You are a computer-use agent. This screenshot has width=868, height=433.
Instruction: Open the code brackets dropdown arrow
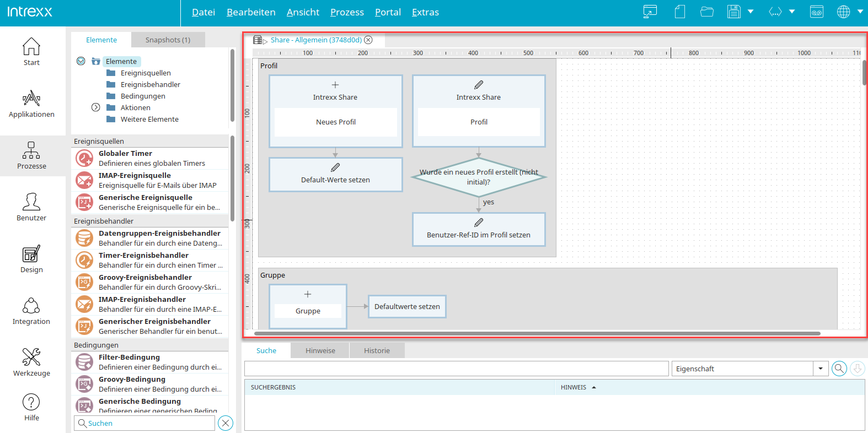point(792,12)
